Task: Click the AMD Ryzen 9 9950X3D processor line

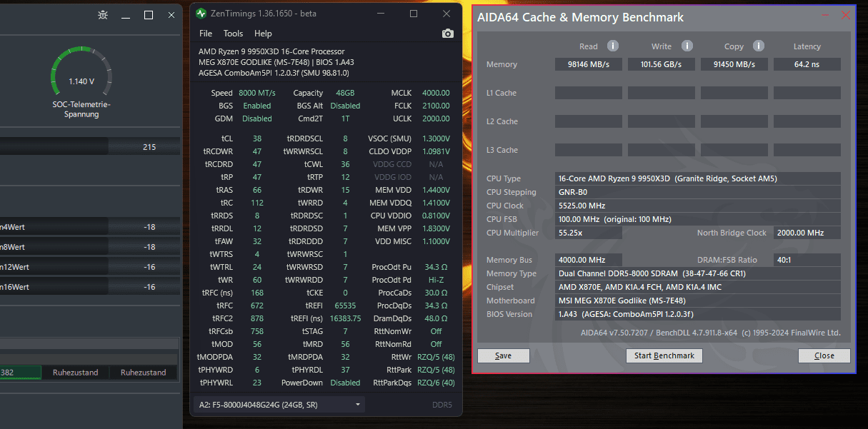Action: (271, 51)
